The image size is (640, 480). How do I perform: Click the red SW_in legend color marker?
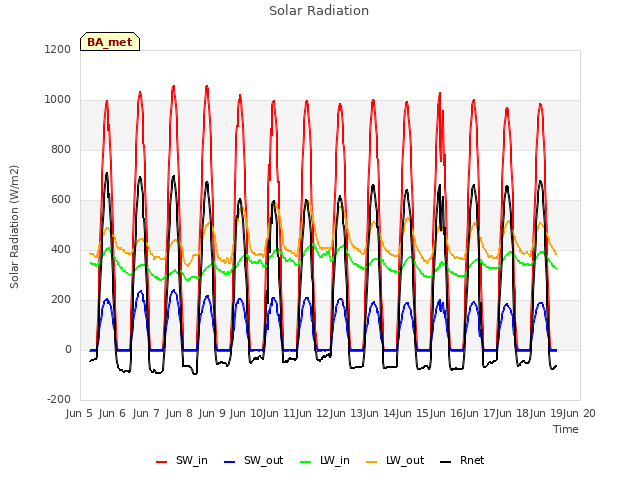162,462
